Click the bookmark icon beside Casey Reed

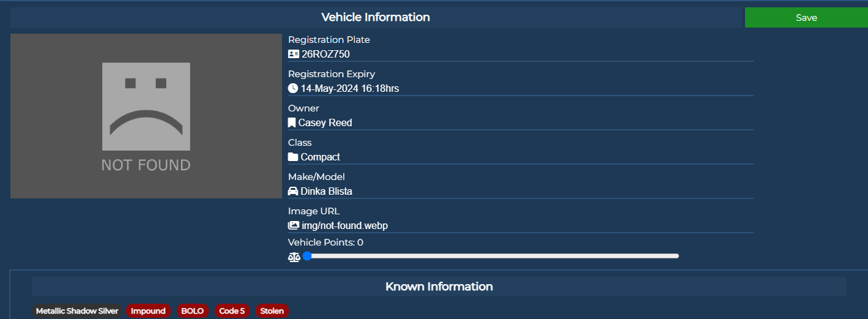click(292, 122)
